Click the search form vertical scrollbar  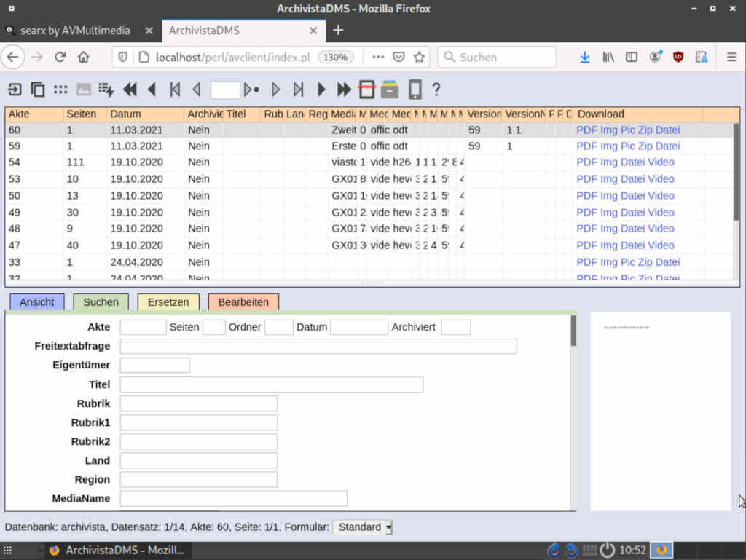(x=573, y=331)
